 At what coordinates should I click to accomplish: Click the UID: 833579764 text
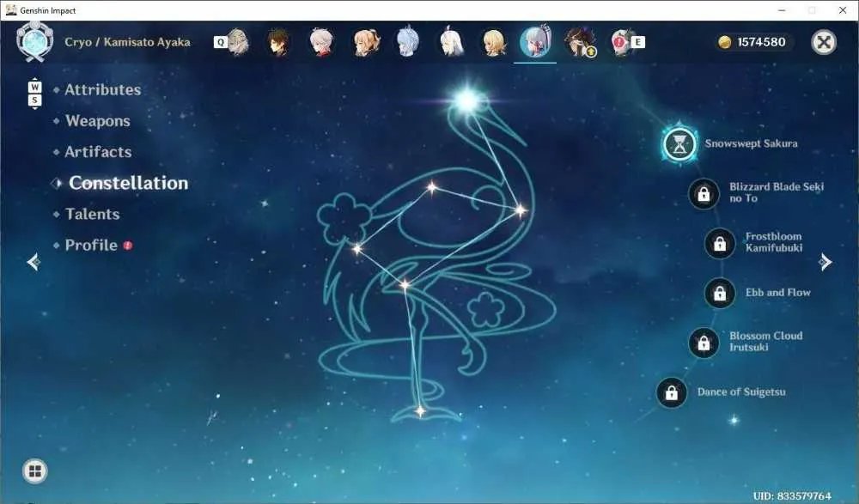coord(792,495)
